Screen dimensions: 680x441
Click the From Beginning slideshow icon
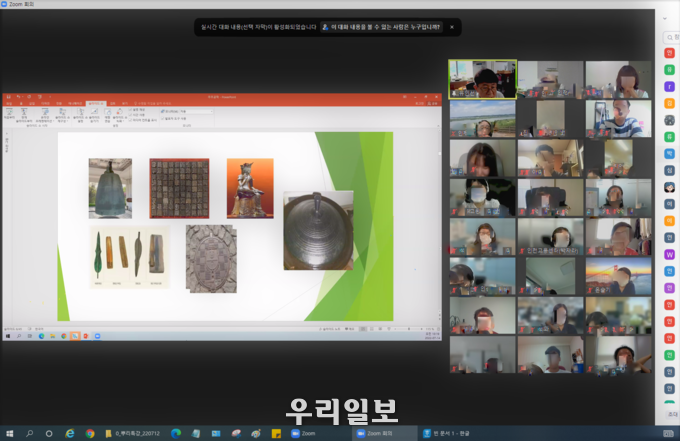point(10,113)
